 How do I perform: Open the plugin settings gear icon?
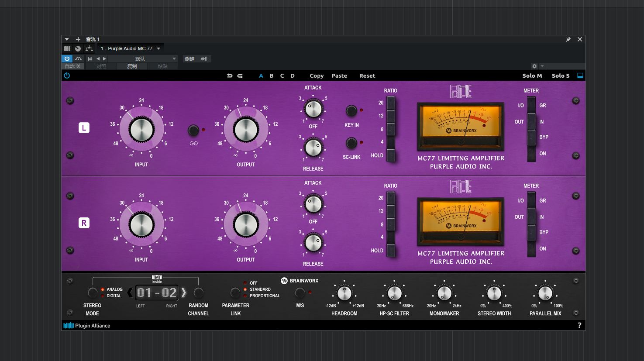(x=534, y=66)
